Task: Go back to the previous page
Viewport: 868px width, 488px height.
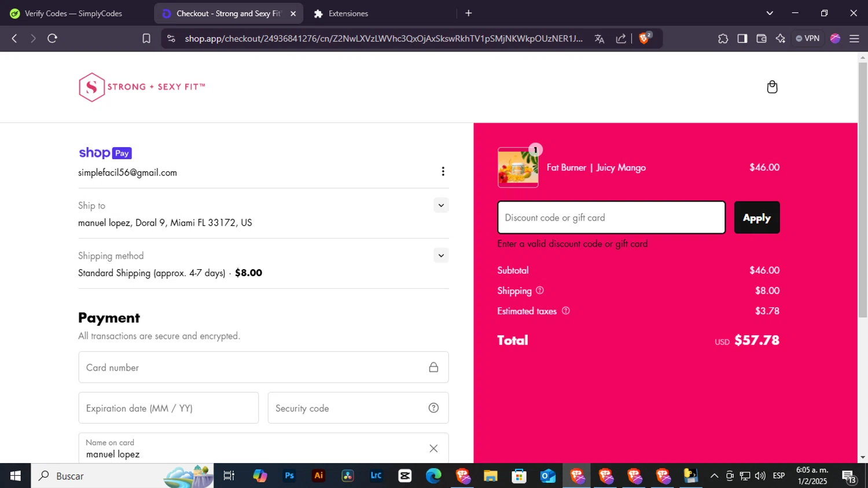Action: point(14,39)
